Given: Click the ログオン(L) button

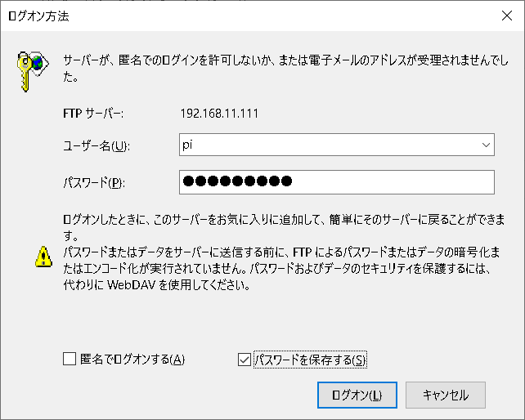Looking at the screenshot, I should [x=357, y=395].
